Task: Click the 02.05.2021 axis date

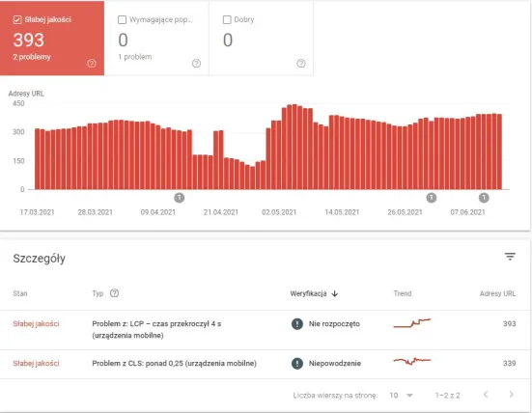Action: pyautogui.click(x=279, y=212)
